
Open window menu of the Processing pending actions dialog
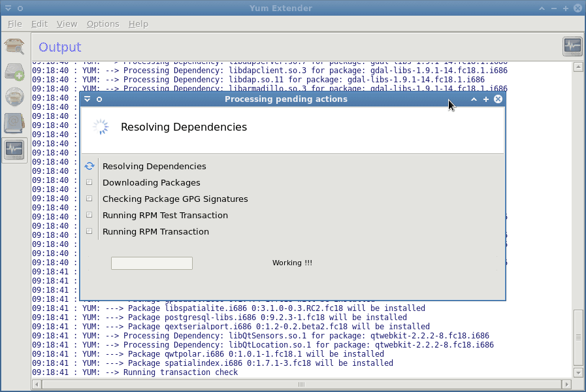coord(87,99)
